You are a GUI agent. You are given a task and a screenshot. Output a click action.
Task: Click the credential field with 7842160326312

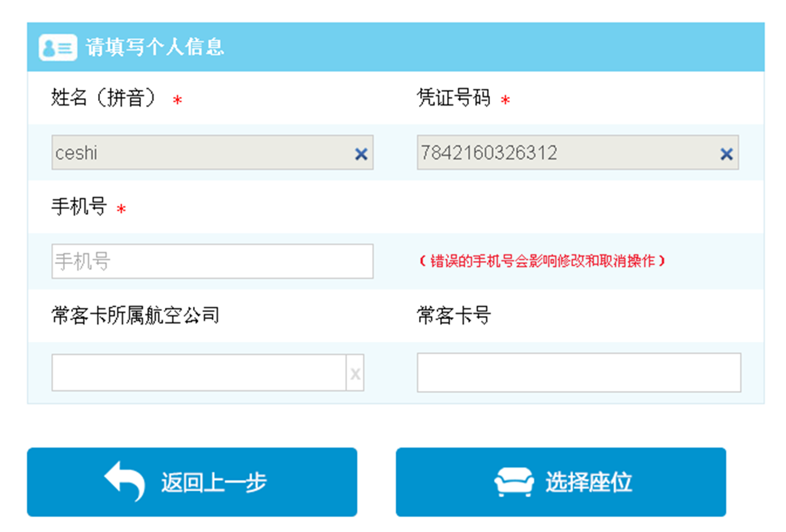point(565,153)
